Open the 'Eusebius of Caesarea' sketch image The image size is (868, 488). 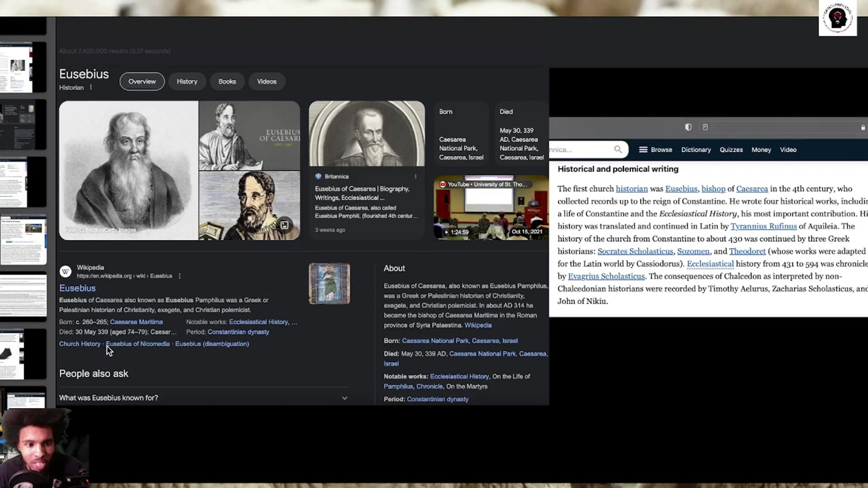click(x=249, y=136)
